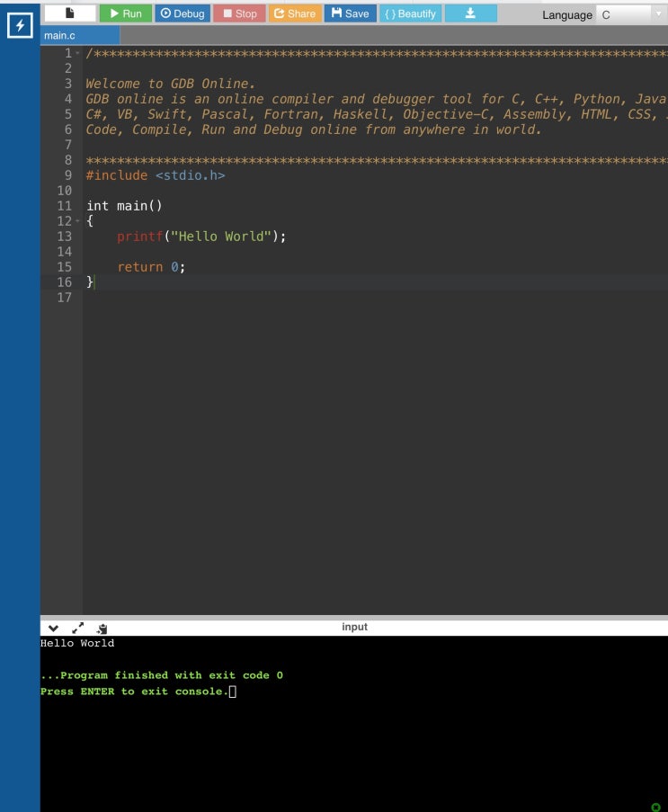Download the code with the download icon
Screen dimensions: 668x812
click(469, 13)
